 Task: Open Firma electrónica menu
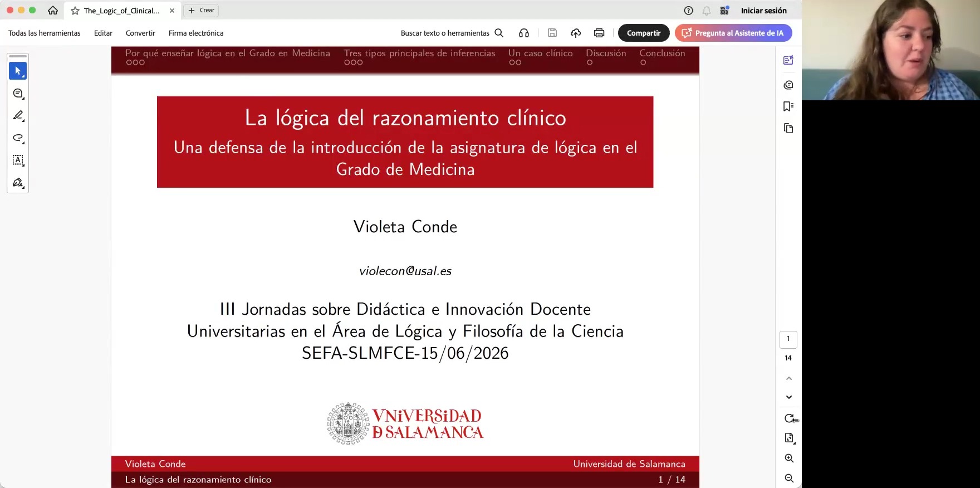tap(196, 33)
